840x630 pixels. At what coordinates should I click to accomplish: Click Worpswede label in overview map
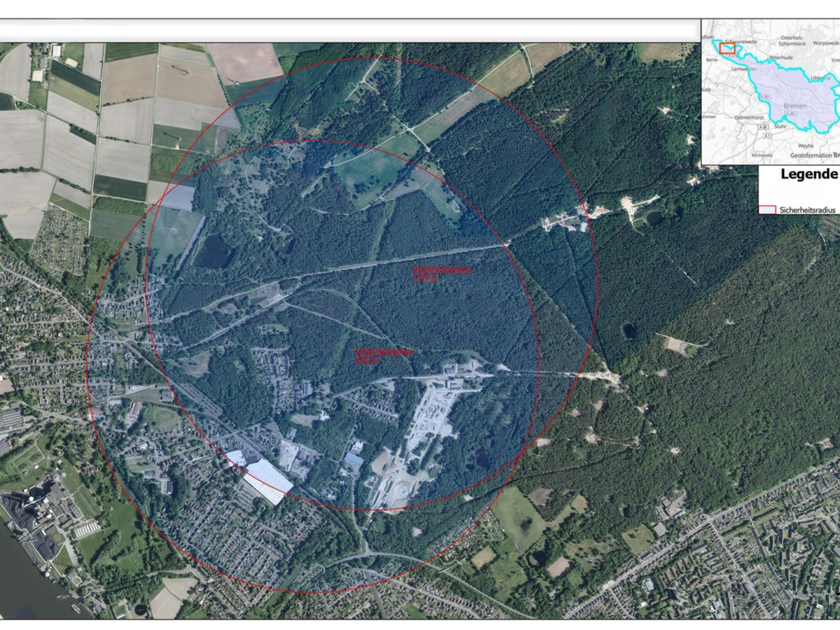click(x=827, y=43)
